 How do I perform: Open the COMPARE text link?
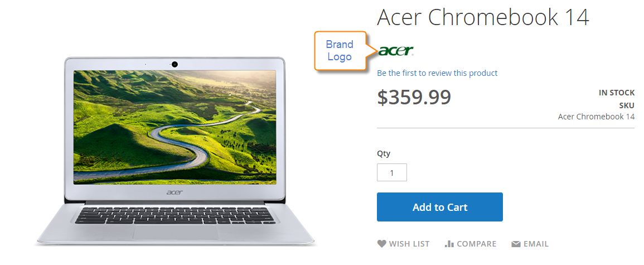[x=476, y=244]
